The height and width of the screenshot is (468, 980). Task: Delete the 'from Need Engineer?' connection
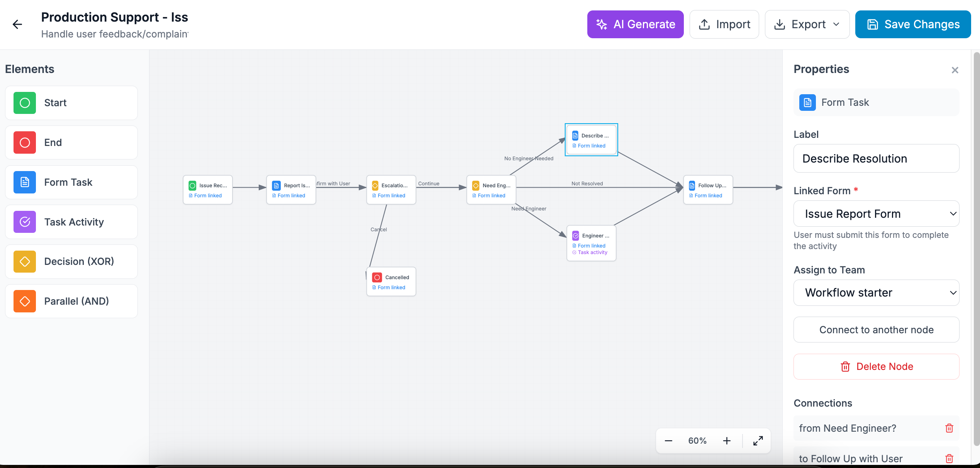949,428
